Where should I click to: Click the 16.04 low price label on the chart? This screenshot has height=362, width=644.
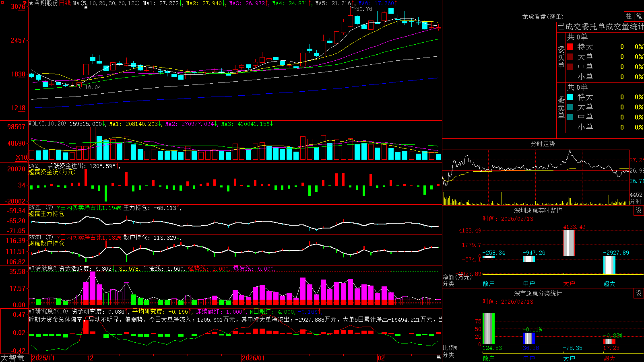click(x=93, y=87)
